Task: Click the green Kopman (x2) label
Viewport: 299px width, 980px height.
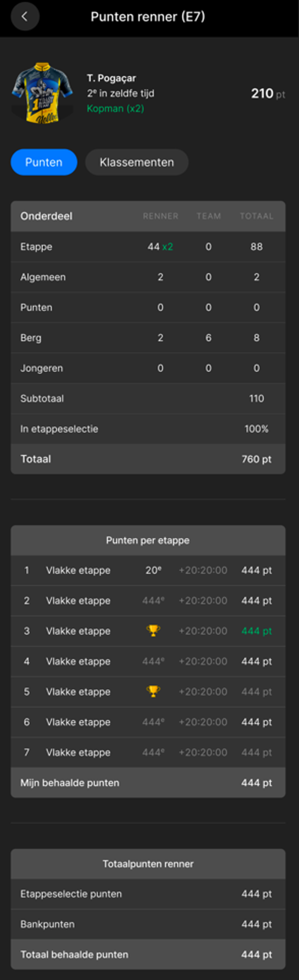Action: 115,109
